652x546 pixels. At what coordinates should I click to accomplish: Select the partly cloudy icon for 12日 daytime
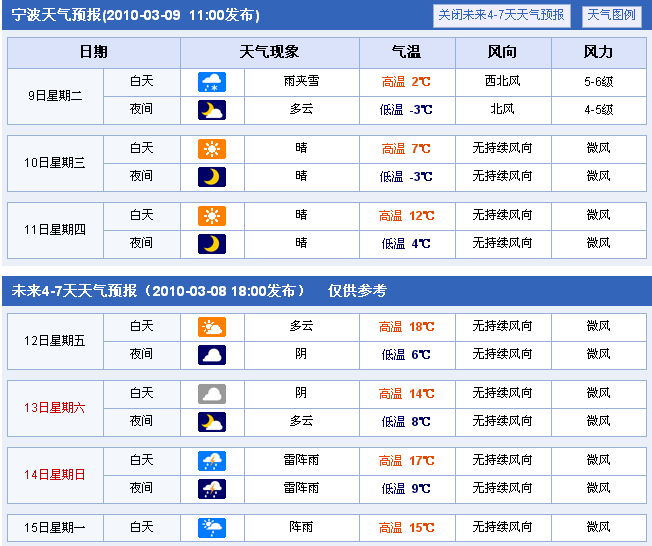(x=212, y=327)
